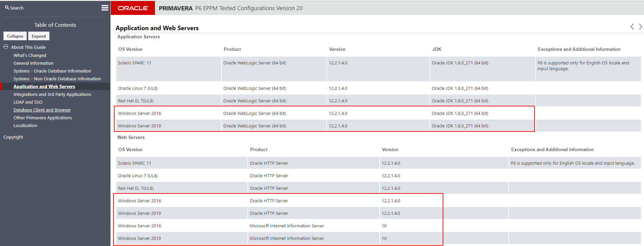Screen dimensions: 644x246
Task: Click Oracle HTTP Server in Solaris row
Action: [x=269, y=163]
